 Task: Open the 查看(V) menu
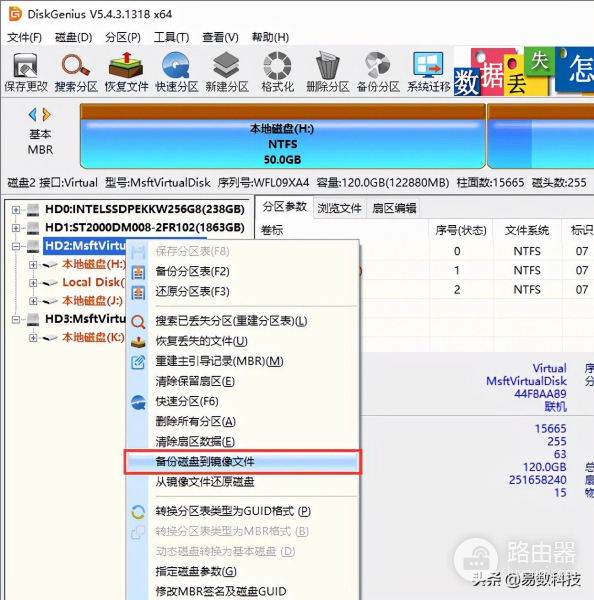tap(220, 37)
